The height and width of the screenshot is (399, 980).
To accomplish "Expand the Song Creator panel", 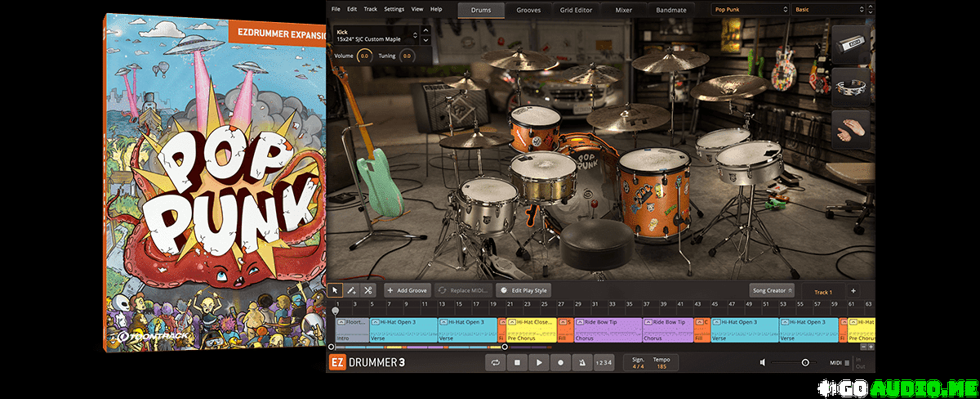I will pyautogui.click(x=773, y=290).
